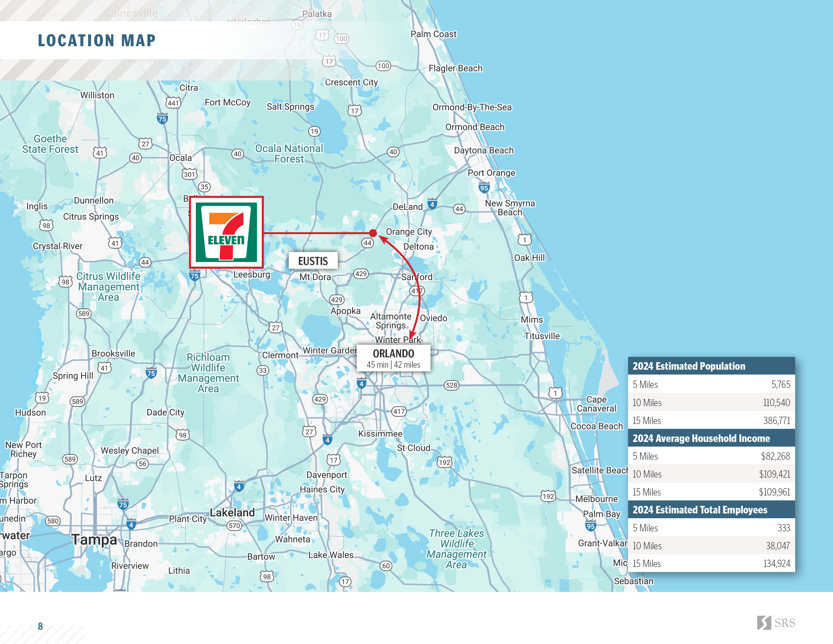
Task: Click the Tampa city label
Action: point(94,539)
